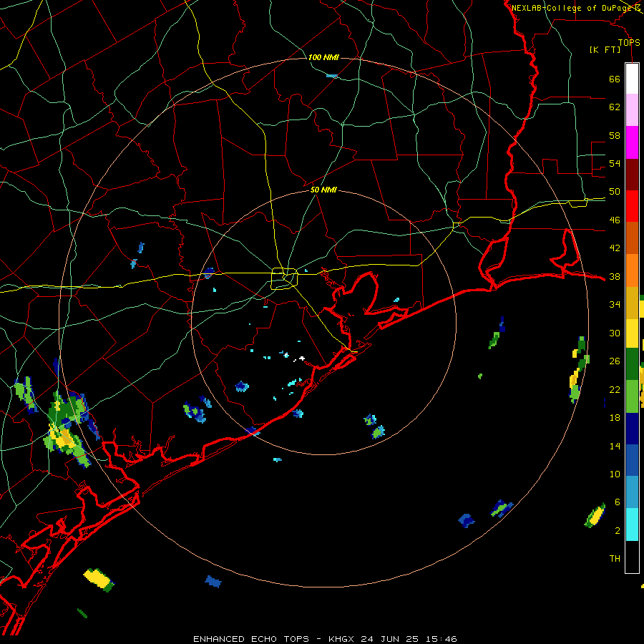Click the "2" legend value
This screenshot has height=644, width=644.
click(618, 530)
